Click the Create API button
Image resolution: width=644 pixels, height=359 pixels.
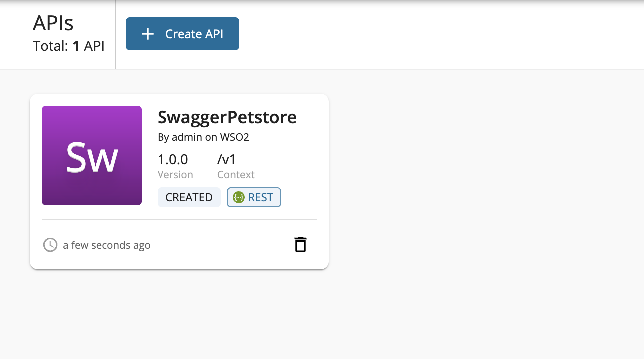(x=182, y=34)
